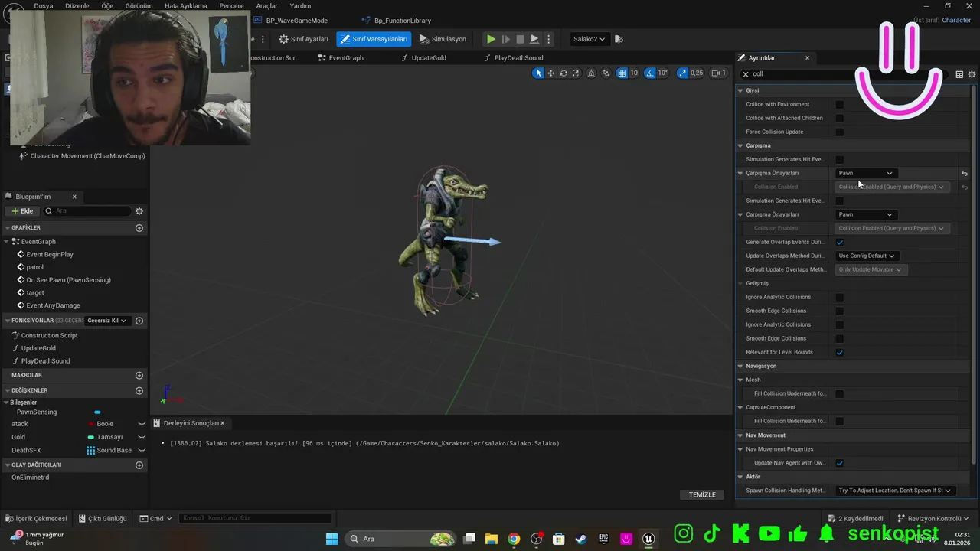
Task: Open the camera speed control
Action: 718,73
